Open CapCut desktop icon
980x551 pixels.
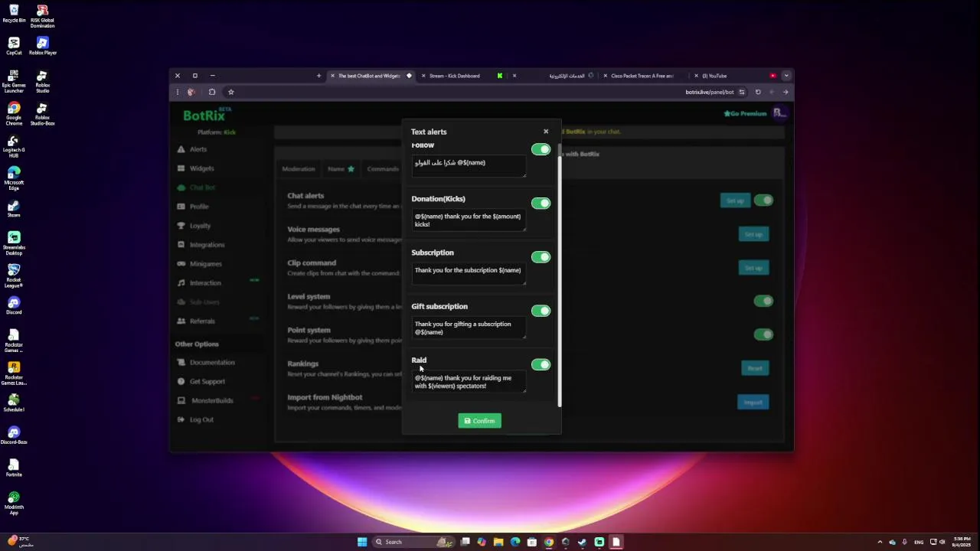tap(14, 46)
